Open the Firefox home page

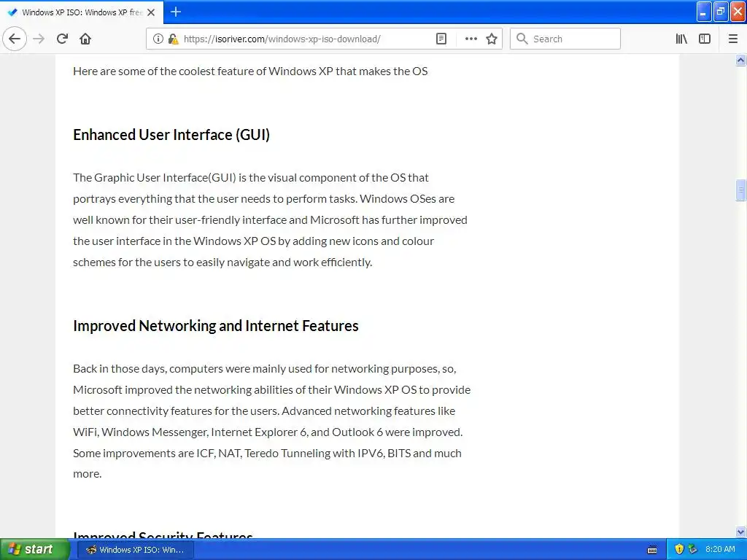pos(85,39)
